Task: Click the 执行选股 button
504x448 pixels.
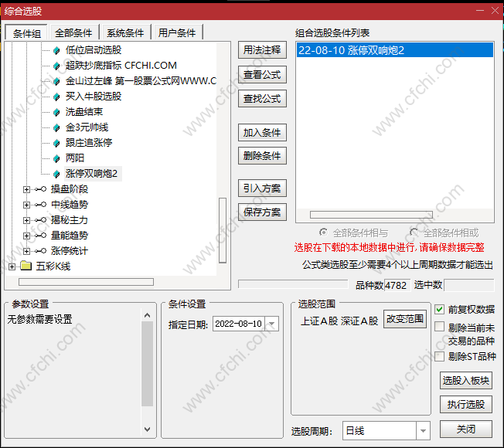Action: [x=466, y=404]
